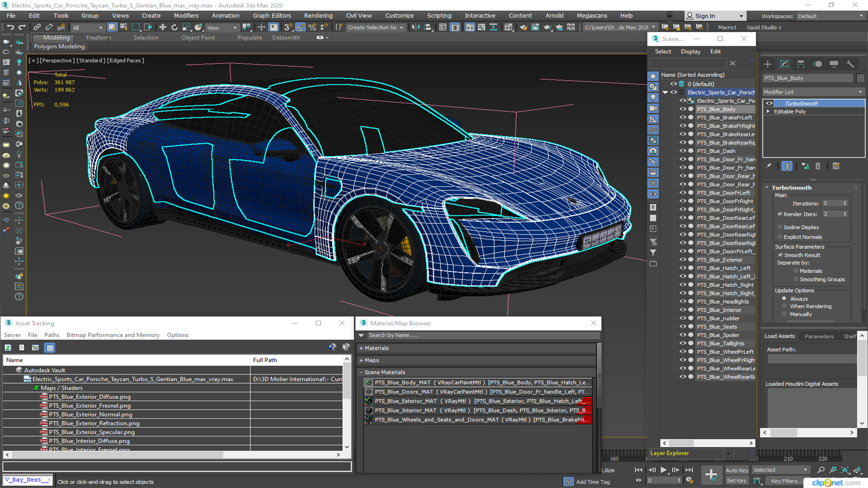This screenshot has width=868, height=488.
Task: Select the When Rendering update option
Action: point(784,306)
